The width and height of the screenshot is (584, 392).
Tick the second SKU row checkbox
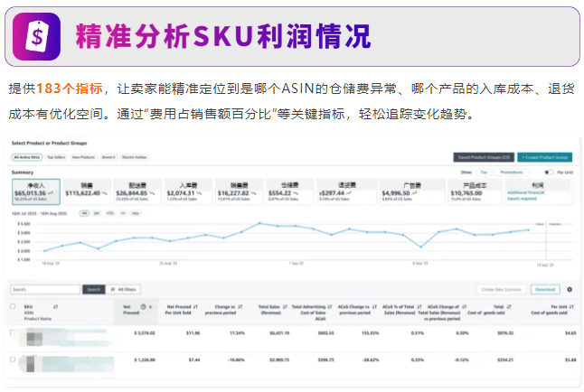pyautogui.click(x=13, y=359)
